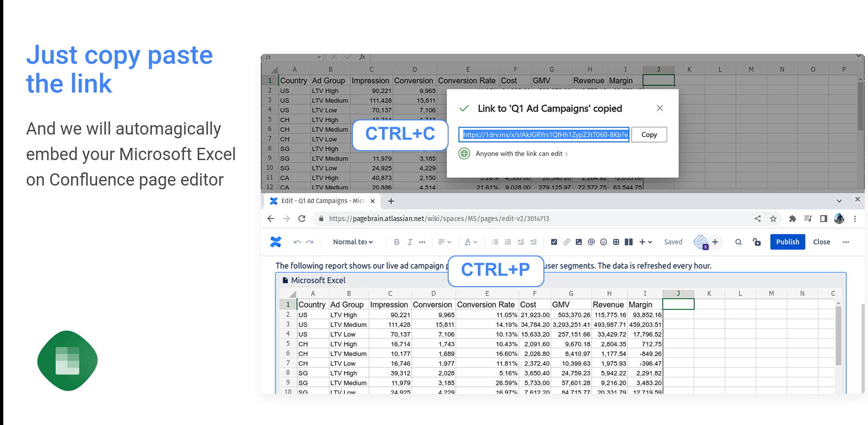
Task: Click the collaborator avatar with K badge
Action: tap(701, 242)
